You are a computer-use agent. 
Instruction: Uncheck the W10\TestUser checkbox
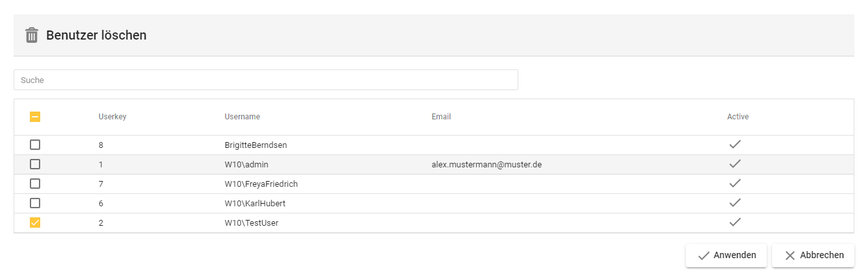pyautogui.click(x=35, y=223)
